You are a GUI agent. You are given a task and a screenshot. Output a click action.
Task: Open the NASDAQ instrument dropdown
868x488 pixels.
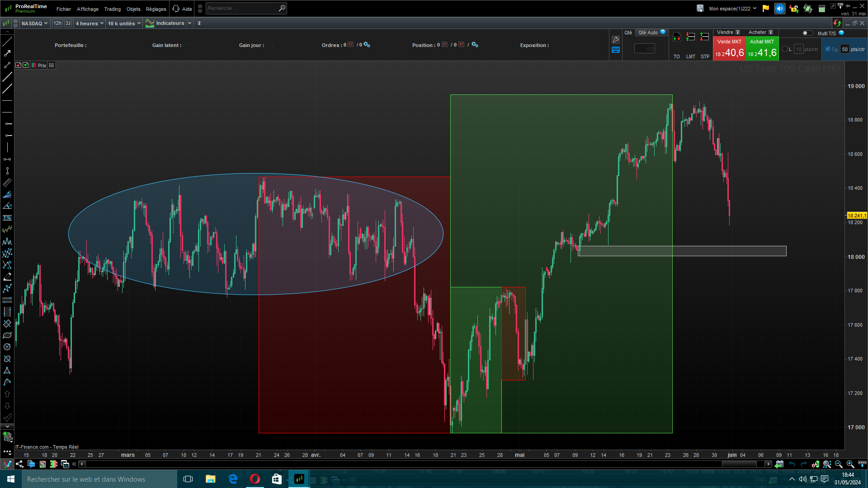point(34,23)
